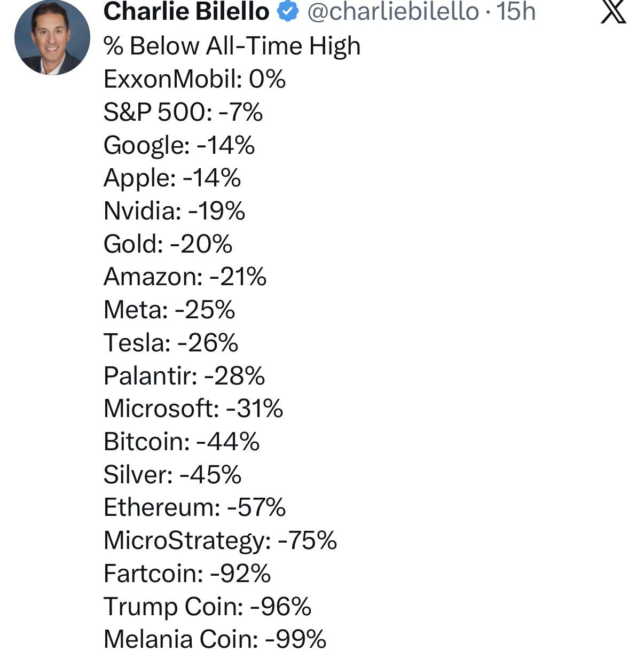Click the Tesla: -26% line
This screenshot has width=644, height=651.
[x=170, y=343]
